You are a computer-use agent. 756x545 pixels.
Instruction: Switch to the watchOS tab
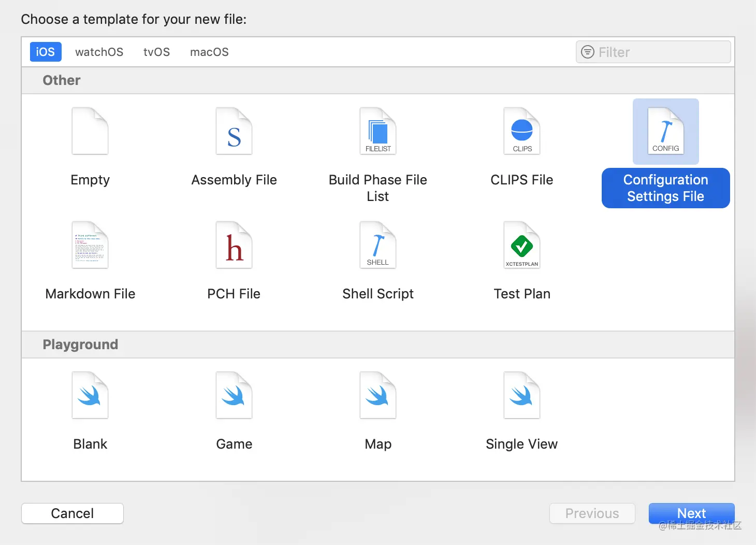pos(99,52)
